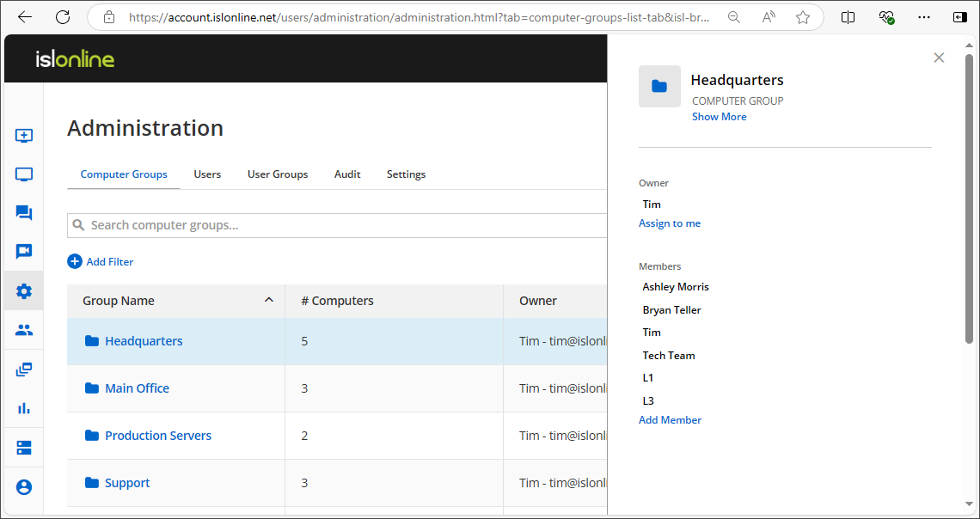This screenshot has width=980, height=519.
Task: Open the account profile icon in sidebar
Action: point(23,486)
